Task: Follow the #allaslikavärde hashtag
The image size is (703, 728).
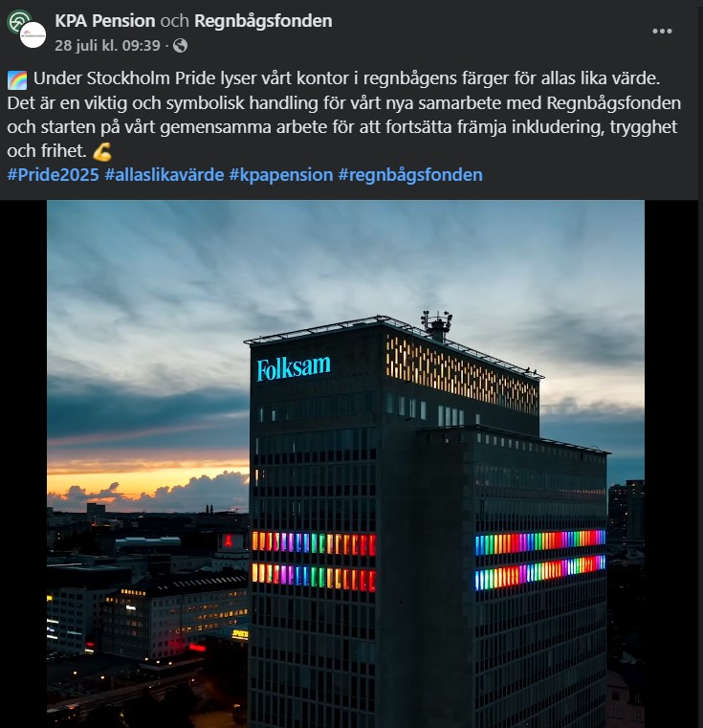Action: (165, 175)
